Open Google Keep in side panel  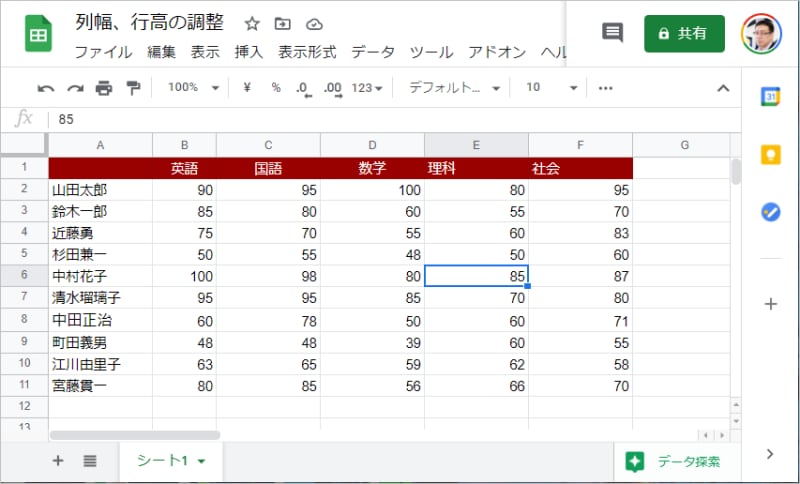point(770,155)
